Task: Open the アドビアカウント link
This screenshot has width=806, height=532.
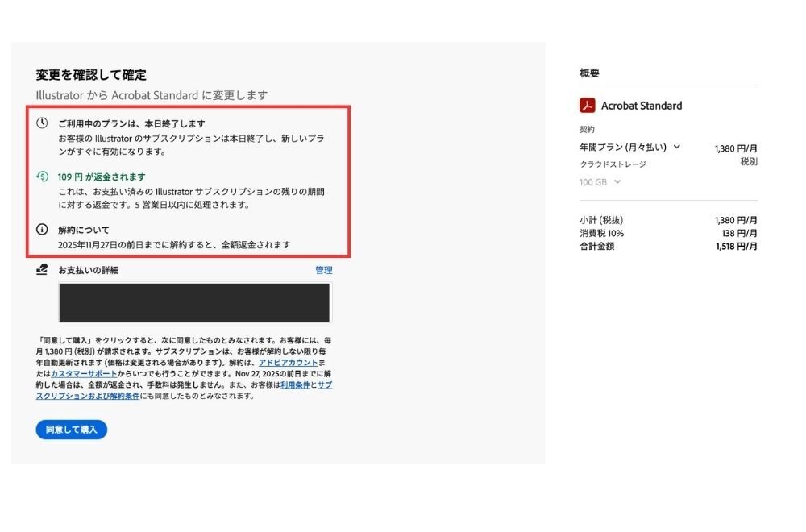Action: (x=288, y=363)
